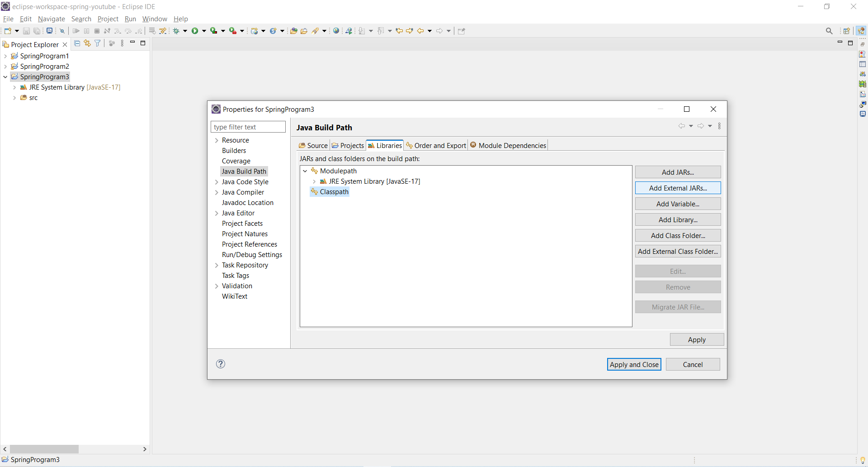Viewport: 868px width, 467px height.
Task: Click the type filter text field
Action: 248,127
